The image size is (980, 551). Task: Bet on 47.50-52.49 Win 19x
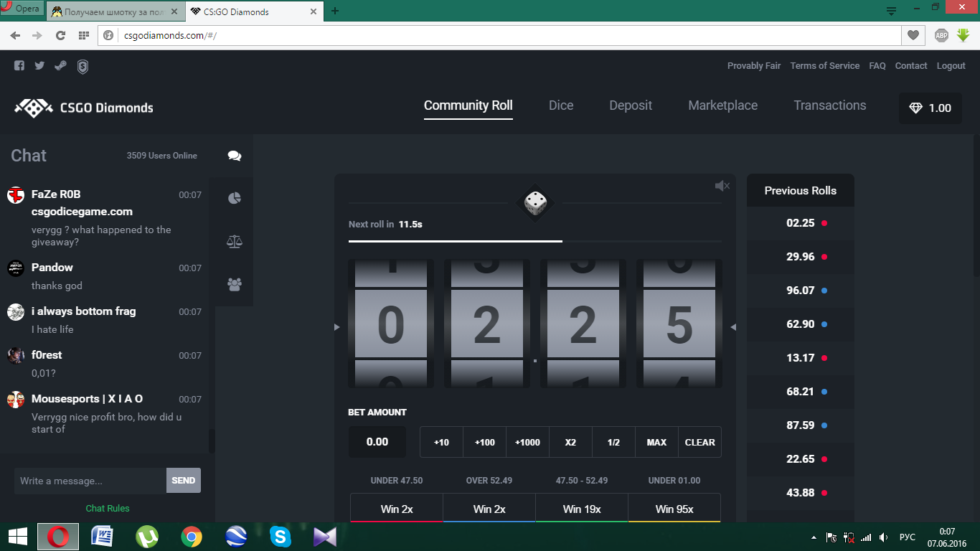point(582,508)
